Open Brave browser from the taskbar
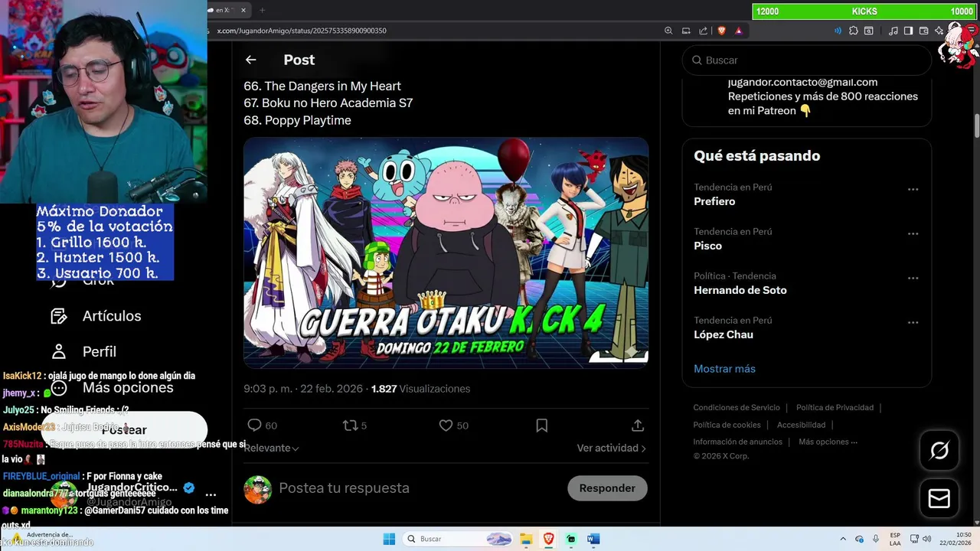This screenshot has width=980, height=551. tap(548, 539)
